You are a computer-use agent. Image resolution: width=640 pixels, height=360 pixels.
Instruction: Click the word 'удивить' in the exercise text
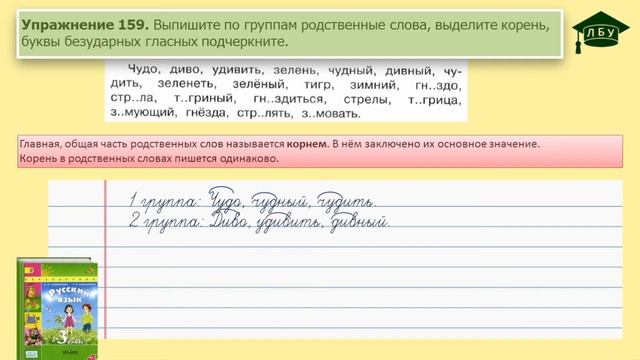coord(238,70)
